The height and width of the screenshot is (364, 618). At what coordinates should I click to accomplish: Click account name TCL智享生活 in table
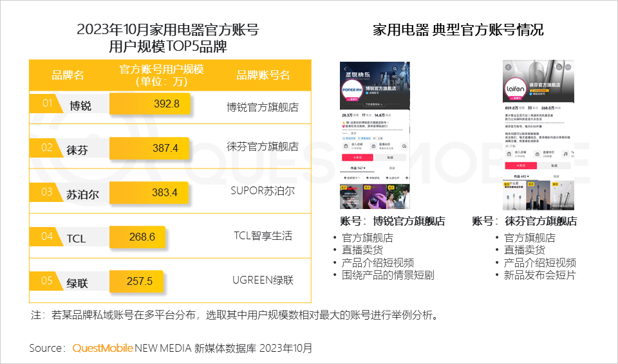pyautogui.click(x=263, y=235)
